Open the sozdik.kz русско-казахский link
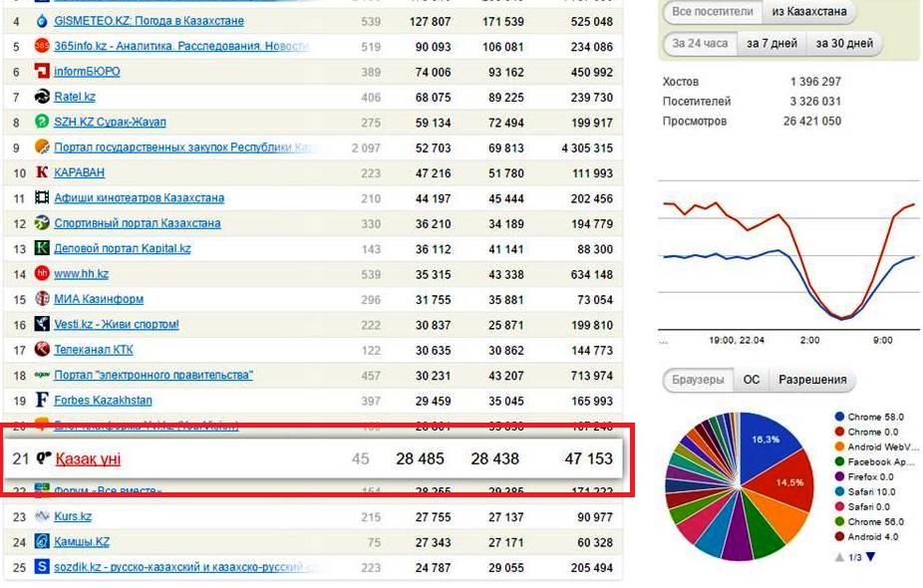This screenshot has width=923, height=588. click(186, 567)
